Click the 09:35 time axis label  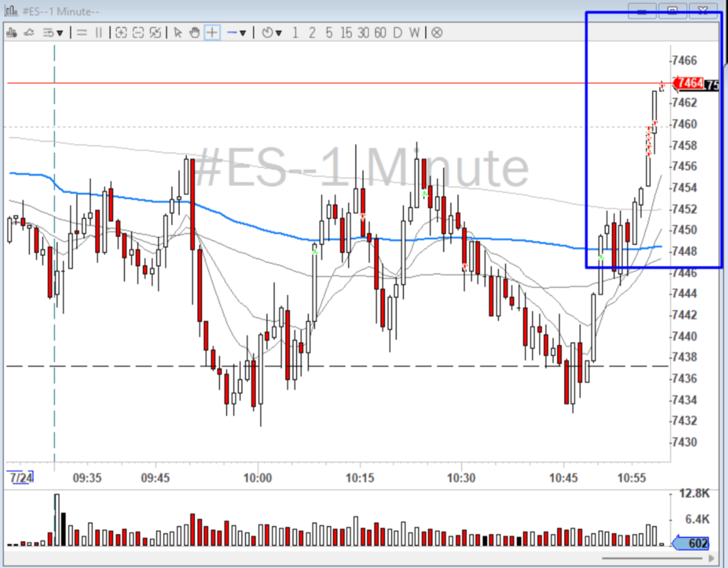coord(87,478)
